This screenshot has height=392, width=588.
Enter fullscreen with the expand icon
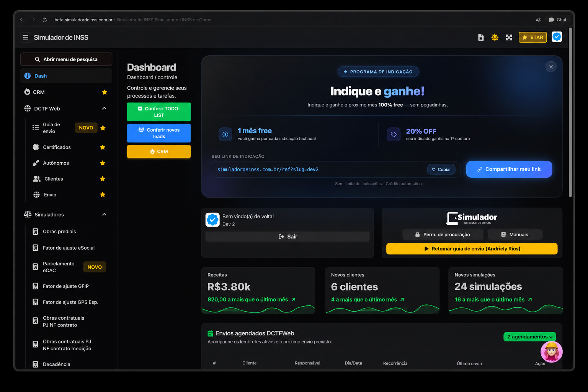click(509, 38)
